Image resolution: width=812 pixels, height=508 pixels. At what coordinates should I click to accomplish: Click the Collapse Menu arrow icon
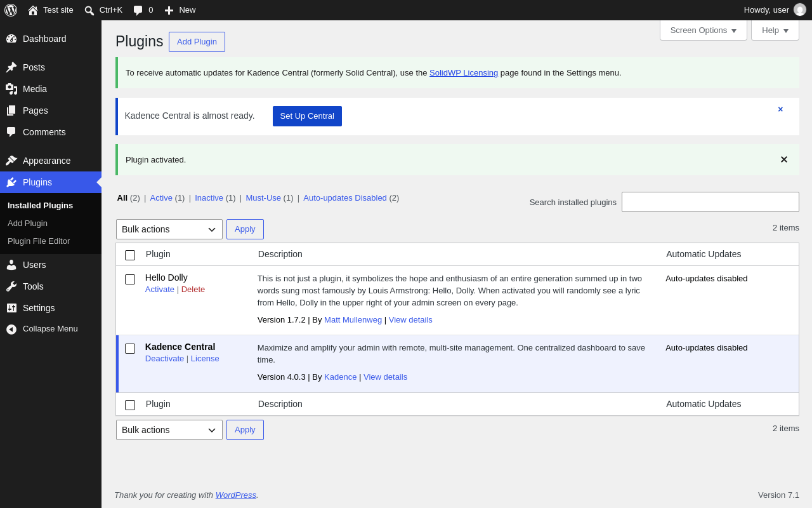(11, 329)
